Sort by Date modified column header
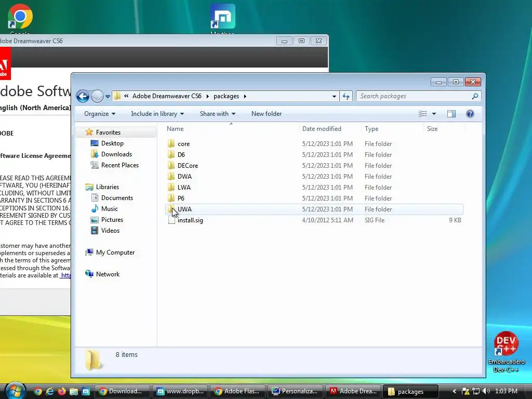Screen dimensions: 532x399 (322, 129)
